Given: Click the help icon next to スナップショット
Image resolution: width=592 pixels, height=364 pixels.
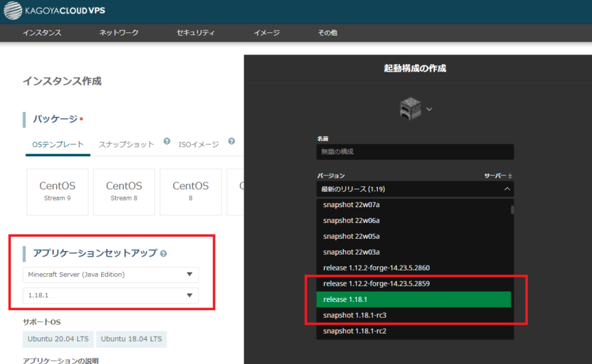Looking at the screenshot, I should (167, 142).
